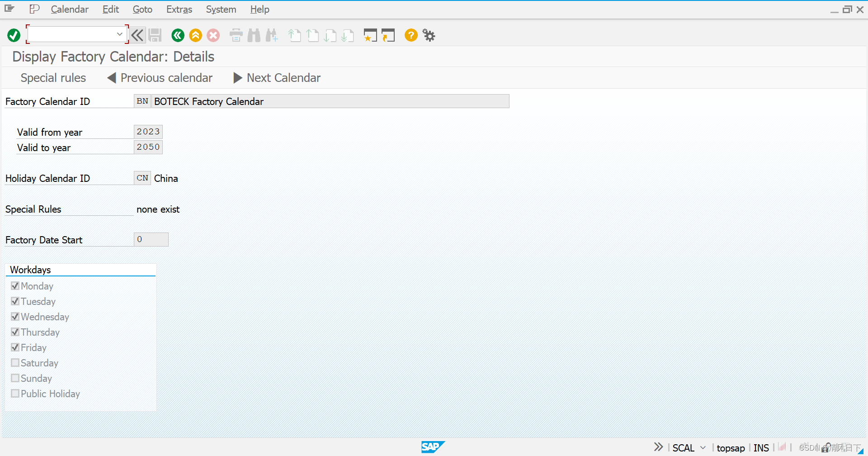868x456 pixels.
Task: Open the command field dropdown arrow
Action: point(119,34)
